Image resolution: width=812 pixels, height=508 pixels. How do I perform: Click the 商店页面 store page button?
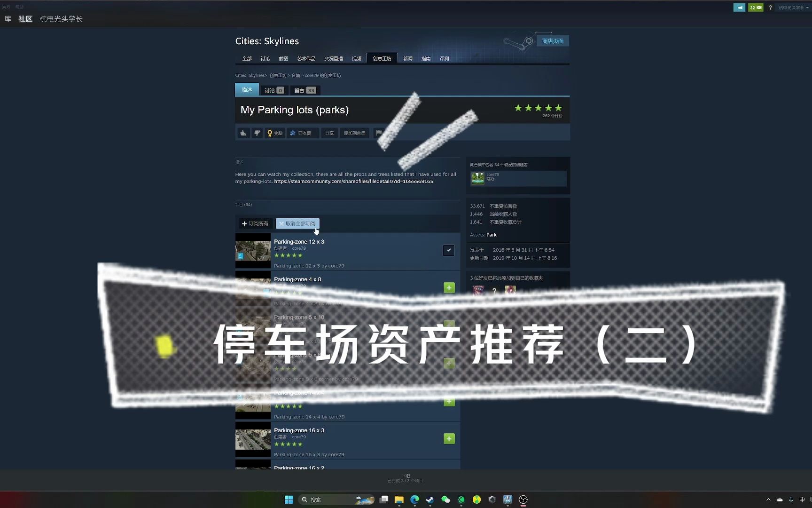(553, 41)
